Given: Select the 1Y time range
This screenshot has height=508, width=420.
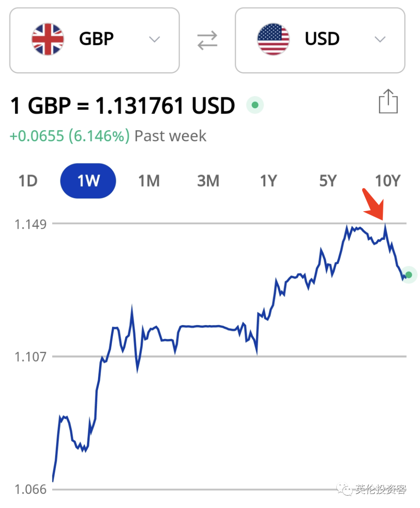Looking at the screenshot, I should pos(268,181).
